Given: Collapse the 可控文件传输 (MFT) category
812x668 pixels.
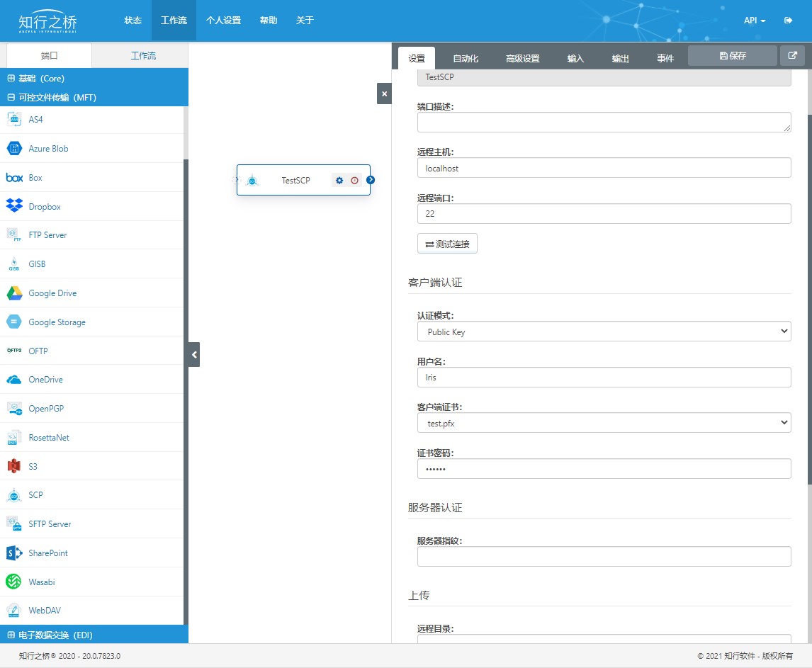Looking at the screenshot, I should (94, 97).
